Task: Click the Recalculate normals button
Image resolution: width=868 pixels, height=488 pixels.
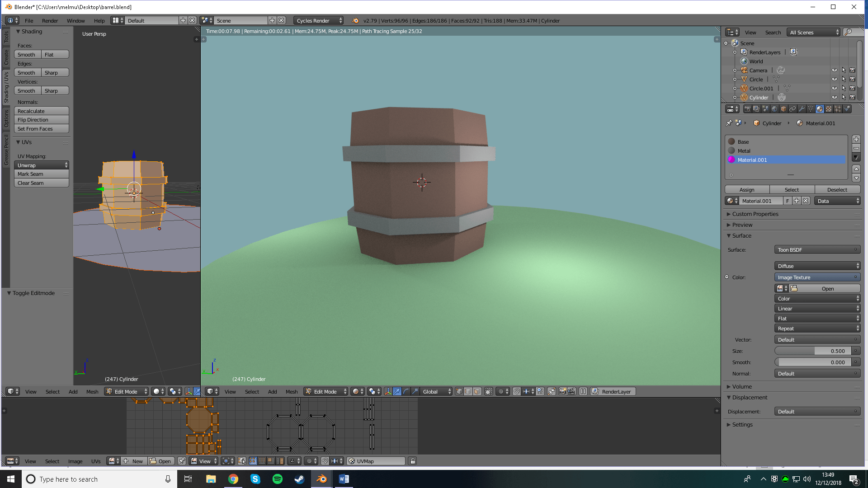Action: 42,111
